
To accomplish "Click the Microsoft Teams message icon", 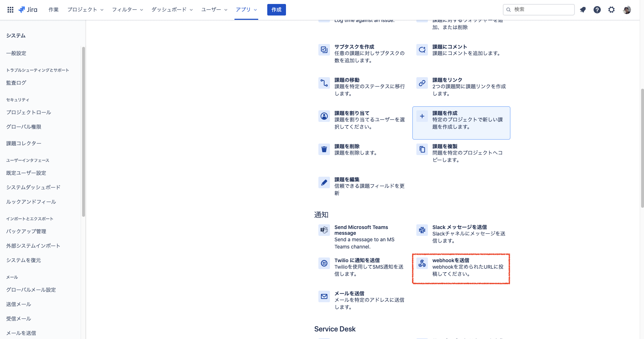I will (324, 230).
